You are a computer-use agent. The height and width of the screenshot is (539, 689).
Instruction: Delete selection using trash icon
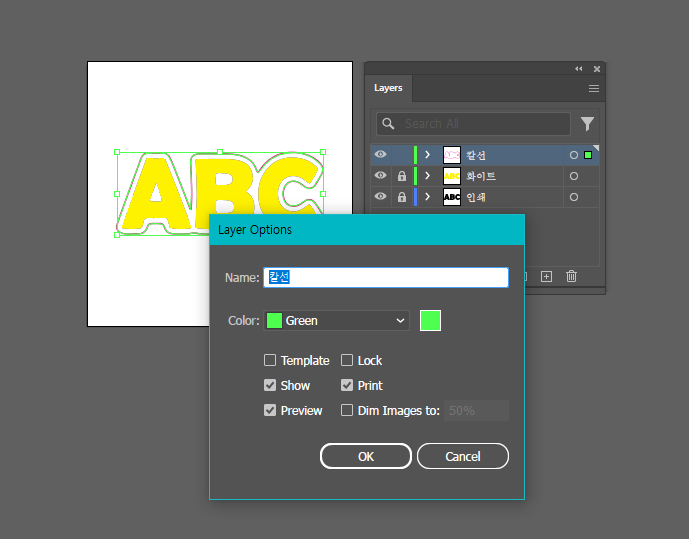coord(571,276)
